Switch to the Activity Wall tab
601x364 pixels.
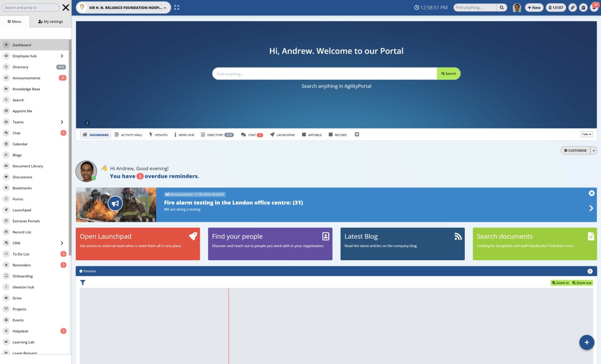(x=128, y=135)
